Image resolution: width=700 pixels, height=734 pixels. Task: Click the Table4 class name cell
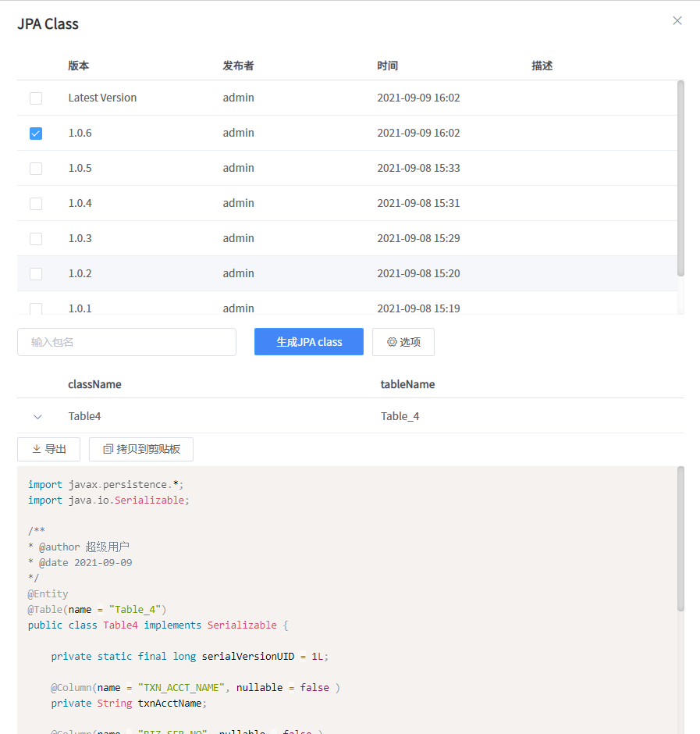pos(85,416)
